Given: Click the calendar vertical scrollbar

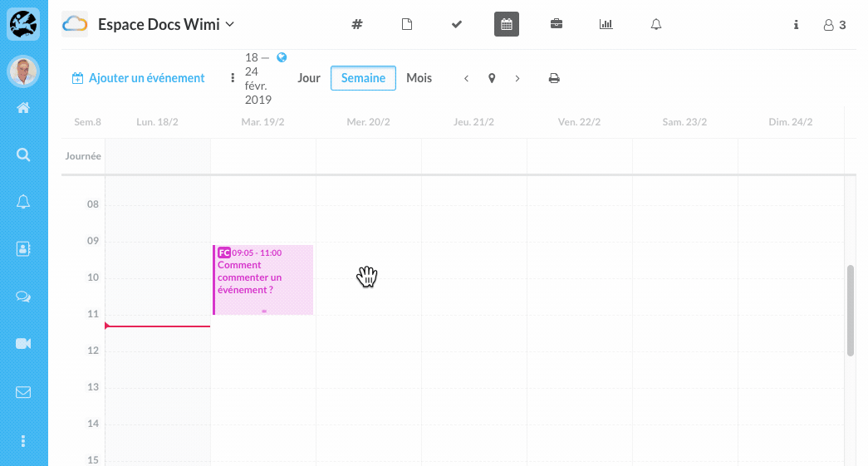Looking at the screenshot, I should (851, 311).
